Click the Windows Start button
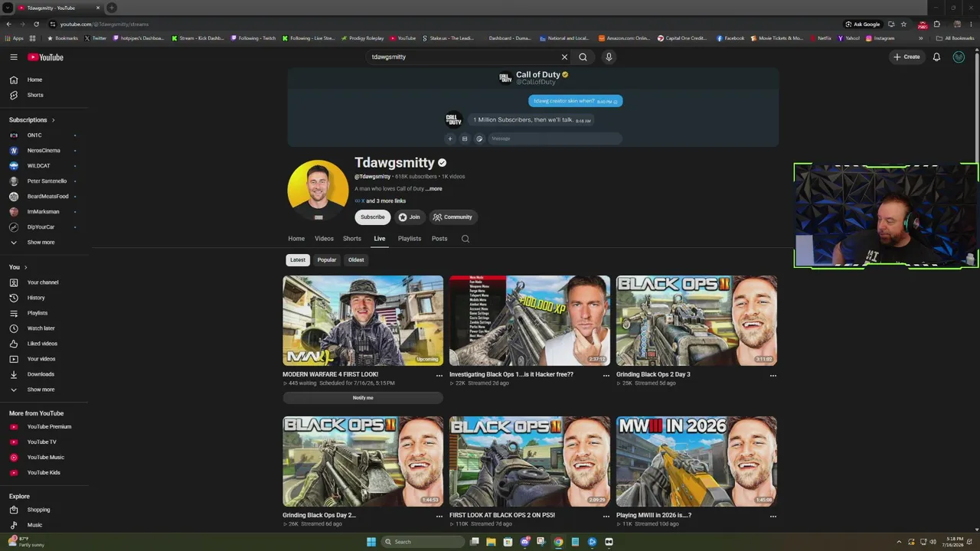980x551 pixels. [371, 542]
